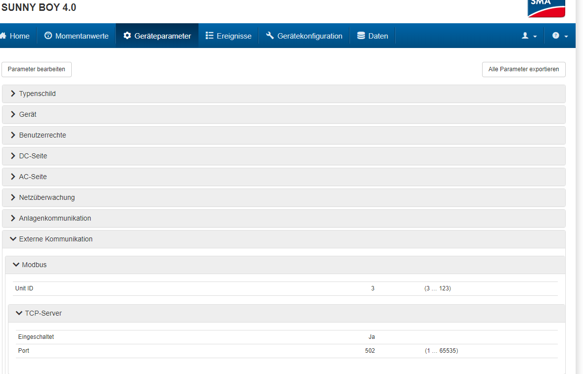Click the Daten database icon
The image size is (588, 374).
[361, 36]
